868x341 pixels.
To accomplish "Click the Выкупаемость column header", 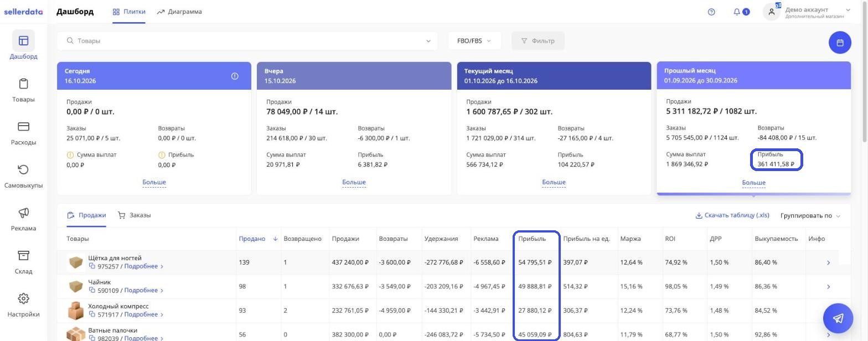I will point(776,239).
